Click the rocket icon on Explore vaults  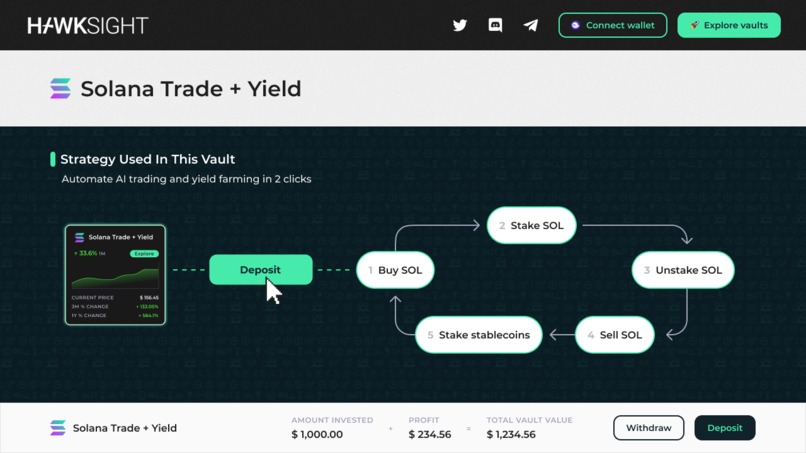click(x=694, y=25)
